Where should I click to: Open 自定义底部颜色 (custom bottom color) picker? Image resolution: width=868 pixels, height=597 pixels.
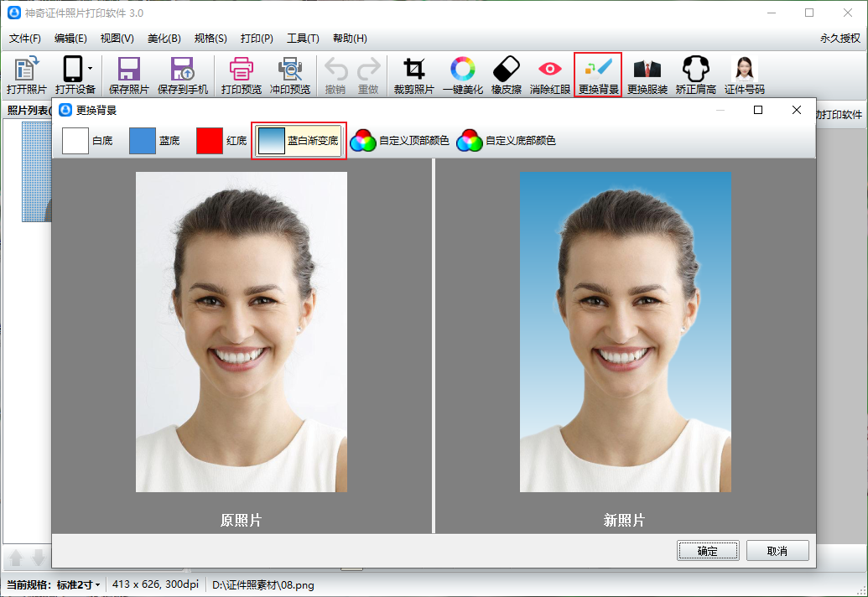tap(506, 141)
